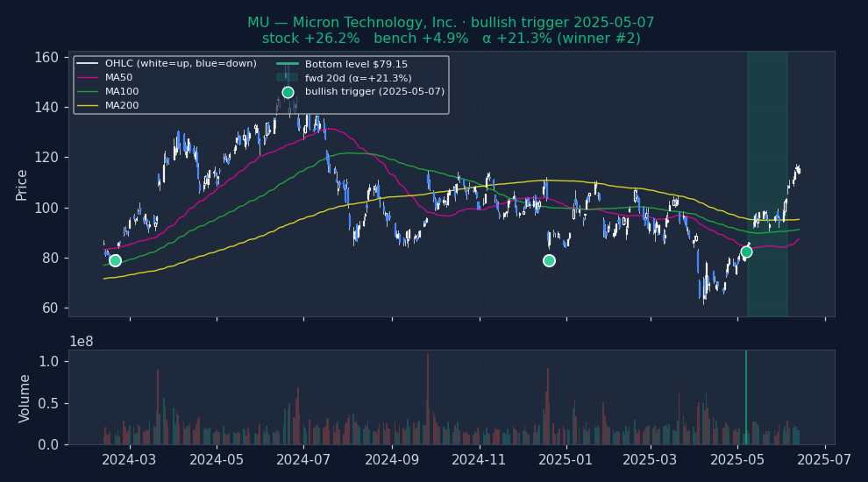Click the green bullish trigger marker in legend
Screen dimensions: 868x482
coord(288,92)
